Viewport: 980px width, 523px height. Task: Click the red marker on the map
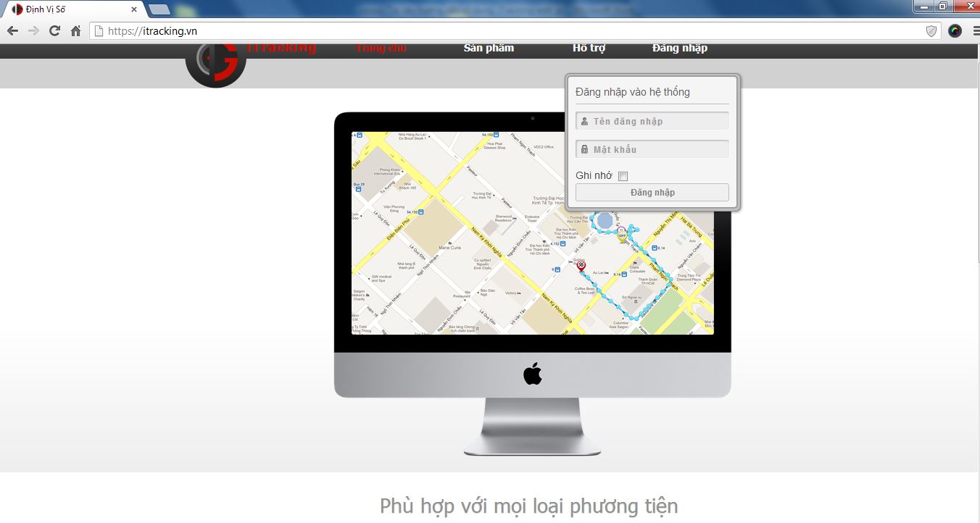click(581, 267)
